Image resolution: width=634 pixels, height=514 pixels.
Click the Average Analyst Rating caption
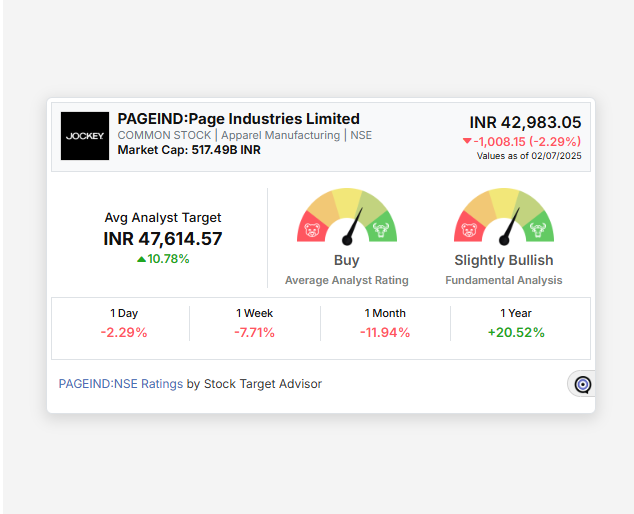coord(347,280)
